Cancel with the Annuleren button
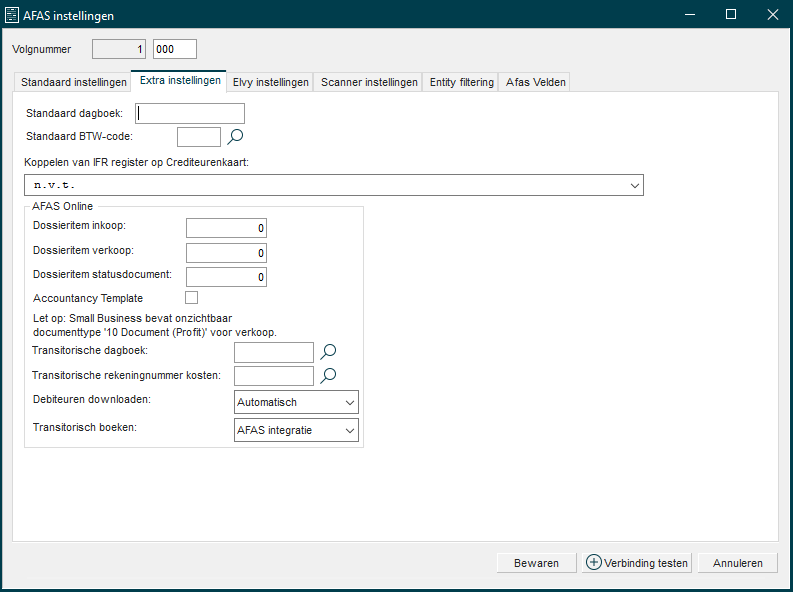The height and width of the screenshot is (592, 793). tap(737, 563)
